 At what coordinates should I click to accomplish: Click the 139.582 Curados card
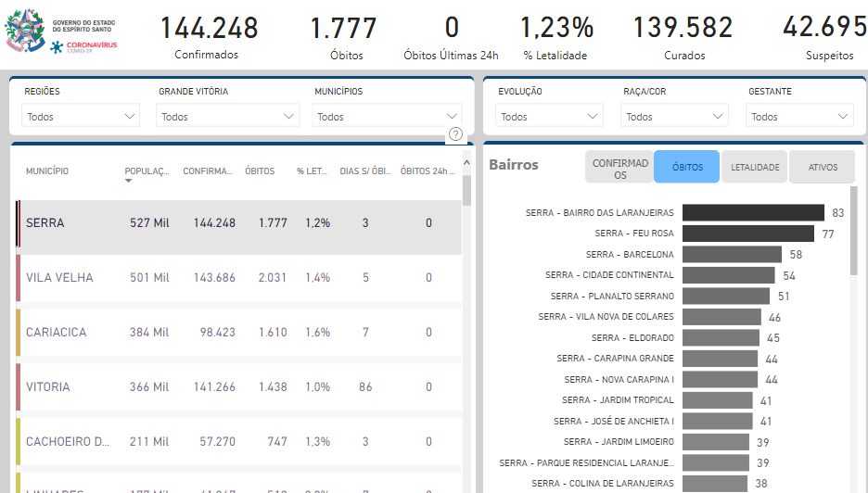coord(683,38)
